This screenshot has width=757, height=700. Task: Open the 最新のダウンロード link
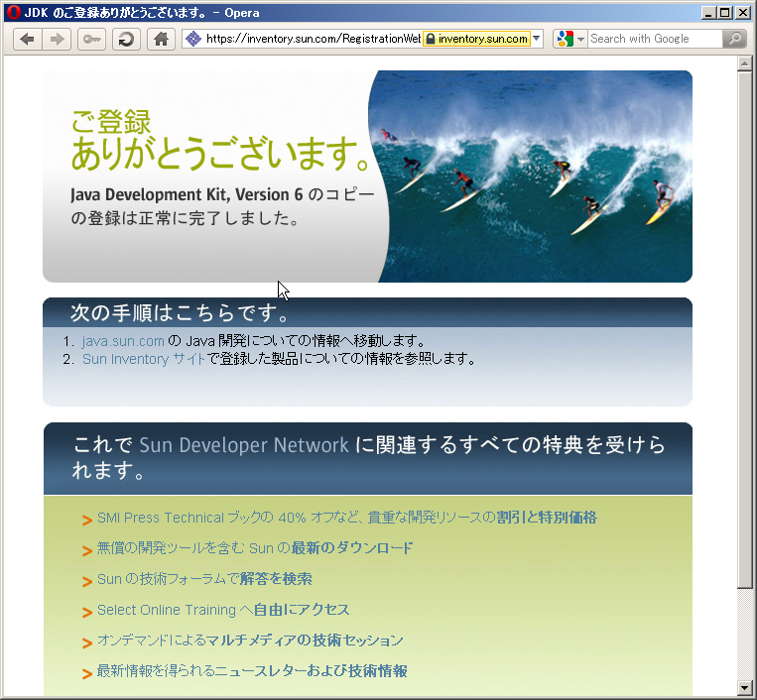click(x=255, y=548)
